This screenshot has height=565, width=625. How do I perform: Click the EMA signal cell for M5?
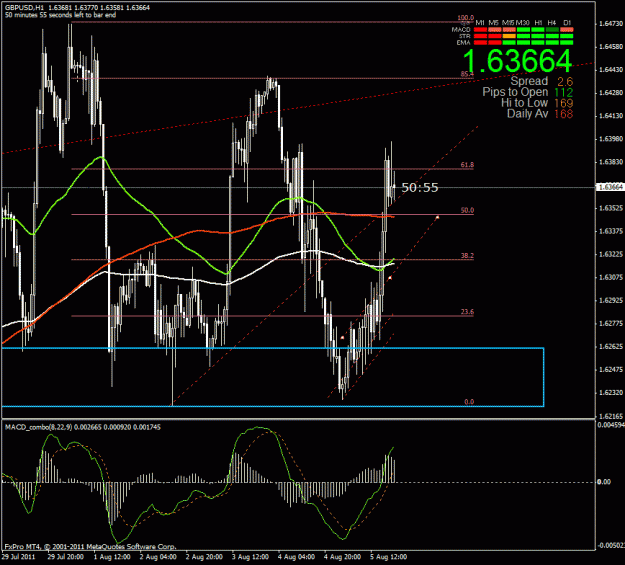pyautogui.click(x=495, y=43)
